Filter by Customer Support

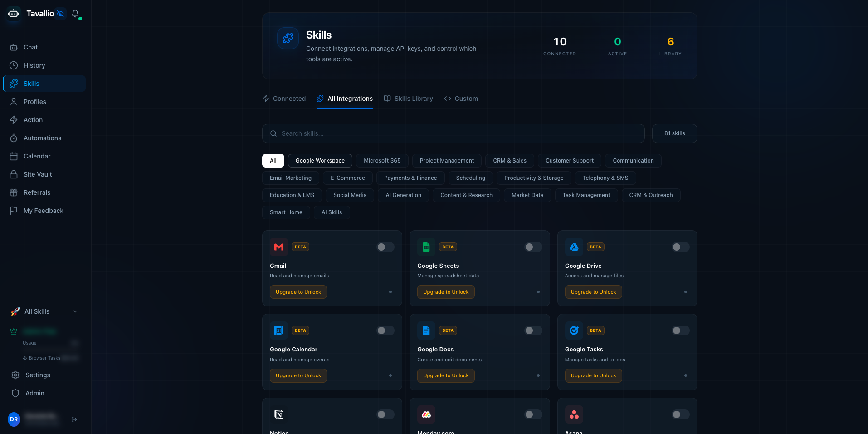click(x=570, y=161)
